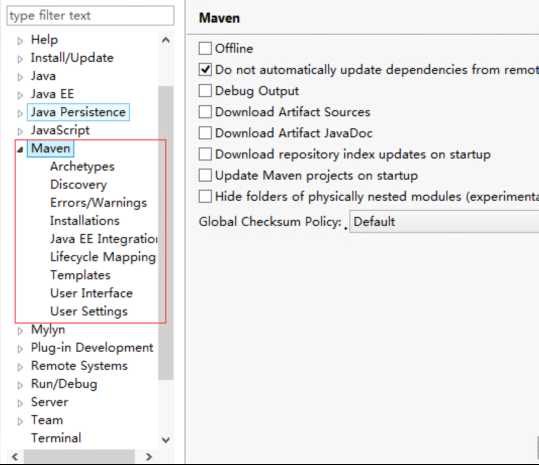
Task: Enable Debug Output checkbox
Action: tap(205, 91)
